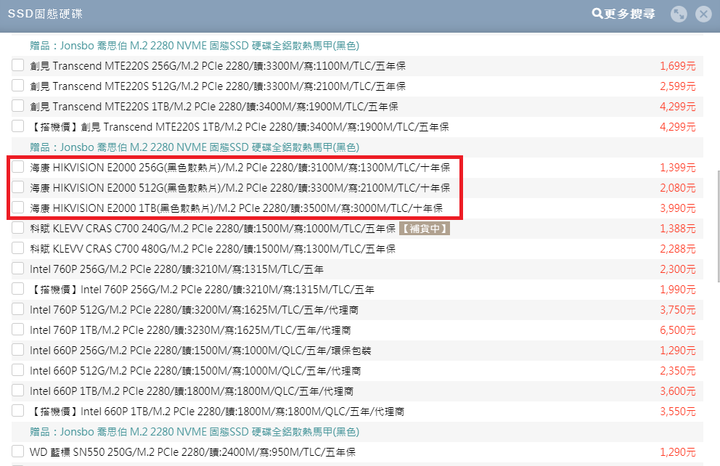
Task: Click the 2,288元 price
Action: point(678,249)
